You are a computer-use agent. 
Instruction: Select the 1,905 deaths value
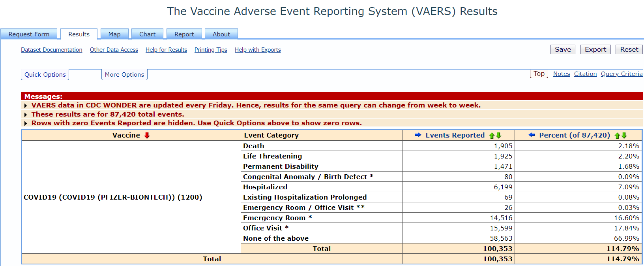coord(503,146)
